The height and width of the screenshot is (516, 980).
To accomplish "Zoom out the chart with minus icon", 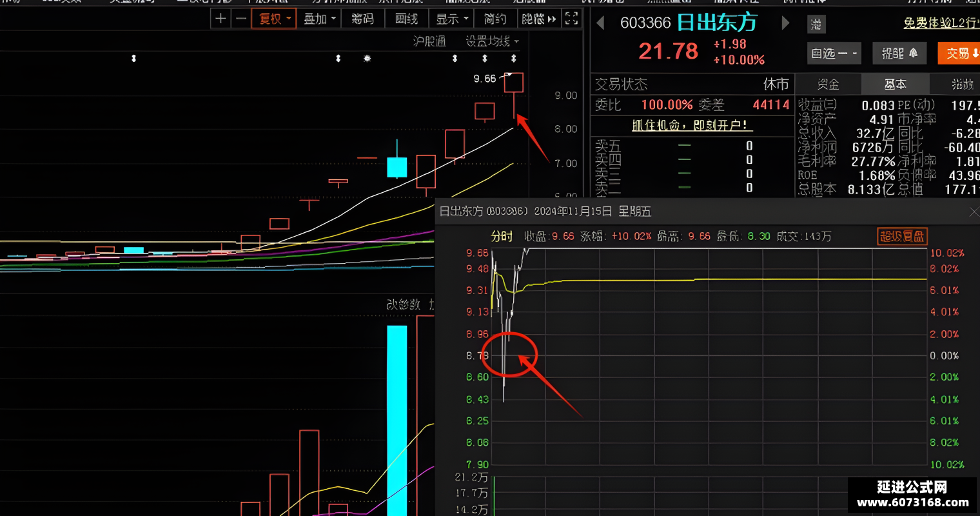I will click(241, 19).
